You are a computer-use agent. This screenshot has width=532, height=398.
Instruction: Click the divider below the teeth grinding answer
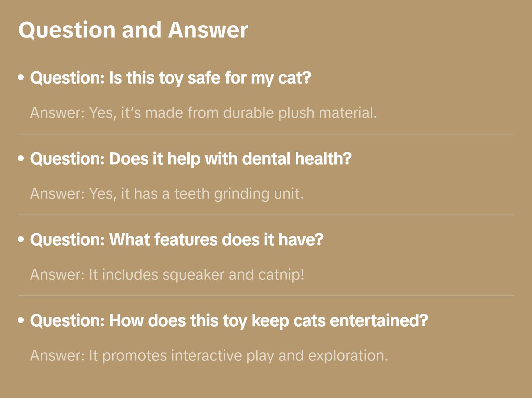coord(266,215)
